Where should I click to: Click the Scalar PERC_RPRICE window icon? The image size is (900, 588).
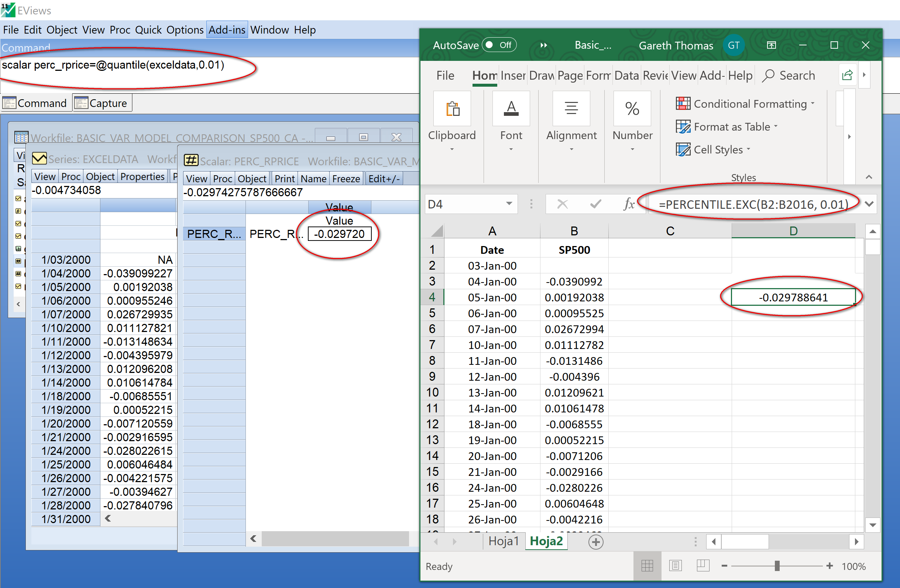(x=191, y=160)
